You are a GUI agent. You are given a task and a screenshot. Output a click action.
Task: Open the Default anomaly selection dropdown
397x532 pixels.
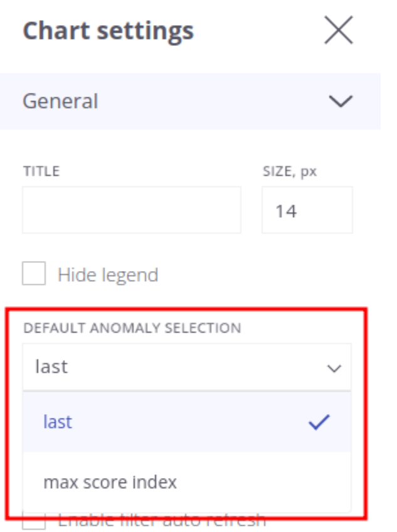click(x=187, y=367)
